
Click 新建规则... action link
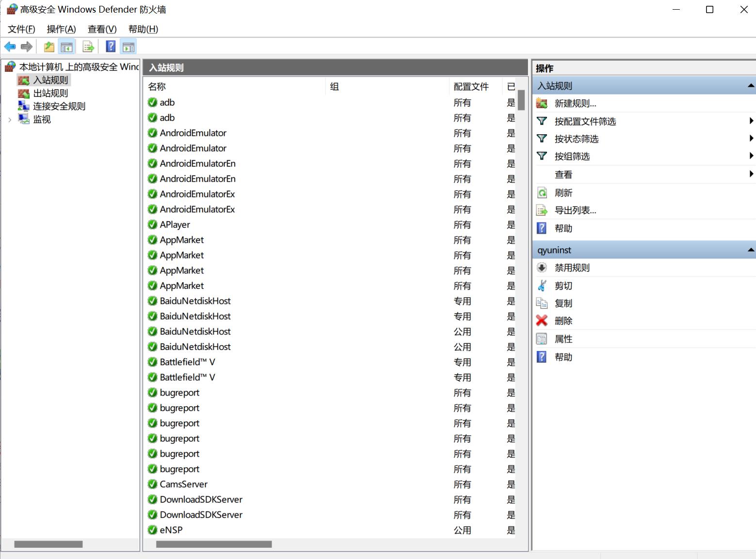coord(575,103)
